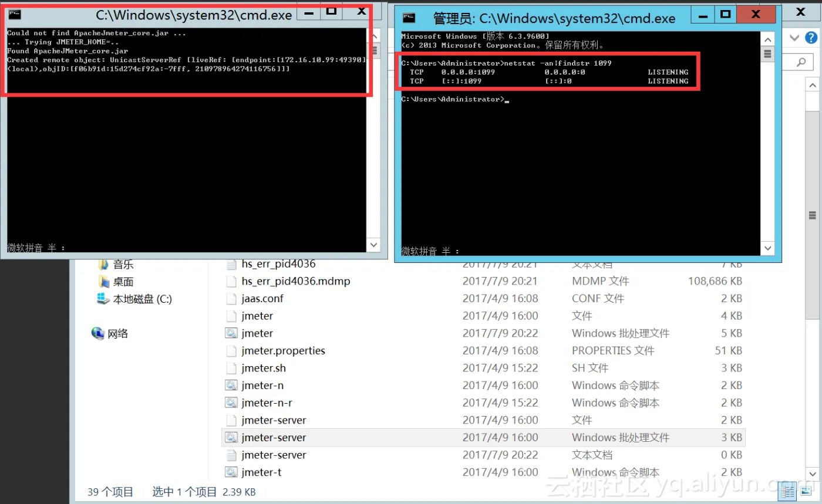
Task: Click date 2017/7/9 20:22 of jmeter-server text document
Action: coord(500,455)
